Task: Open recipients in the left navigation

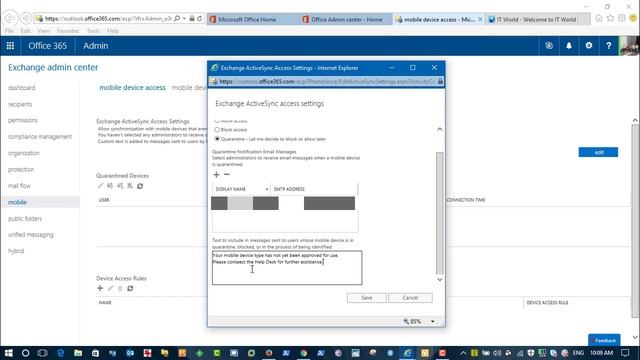Action: coord(20,104)
